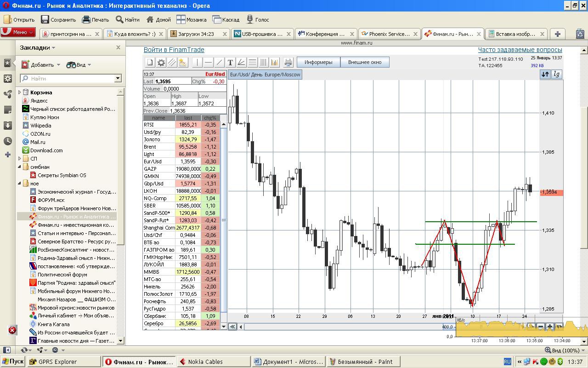Select the text annotation tool
Viewport: 588px width, 368px height.
230,63
